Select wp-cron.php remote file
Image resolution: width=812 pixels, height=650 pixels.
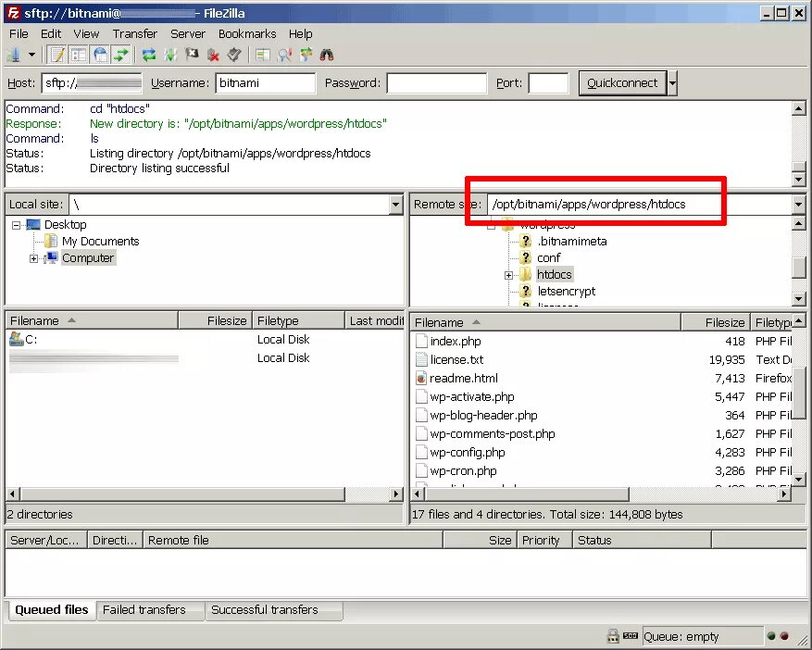[463, 471]
